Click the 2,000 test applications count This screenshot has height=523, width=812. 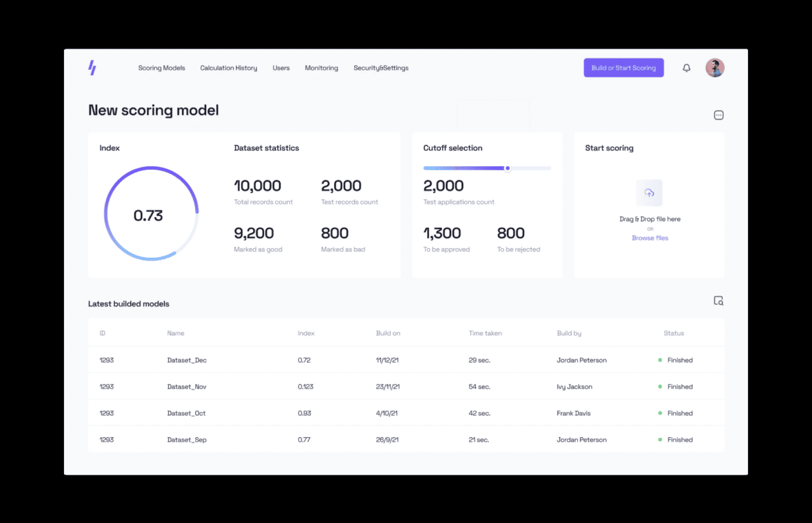[443, 186]
